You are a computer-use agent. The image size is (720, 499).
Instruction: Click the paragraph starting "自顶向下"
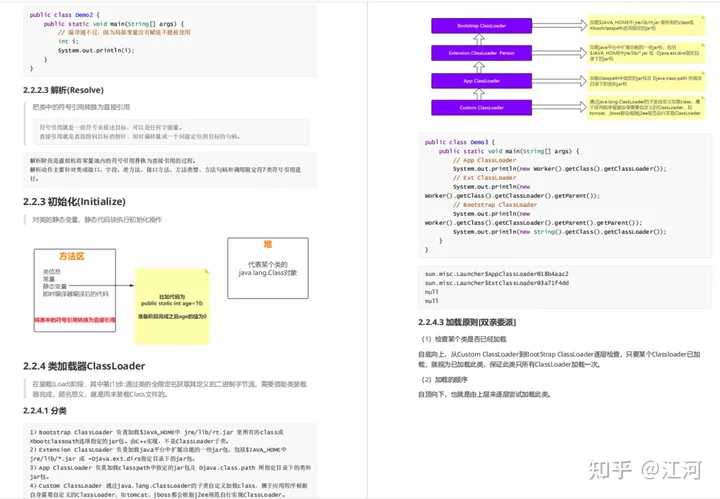[484, 394]
